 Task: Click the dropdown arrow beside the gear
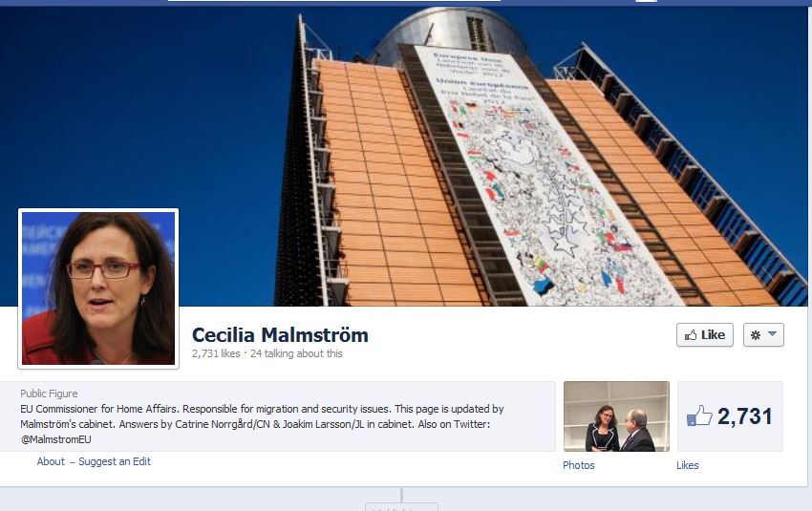(772, 334)
